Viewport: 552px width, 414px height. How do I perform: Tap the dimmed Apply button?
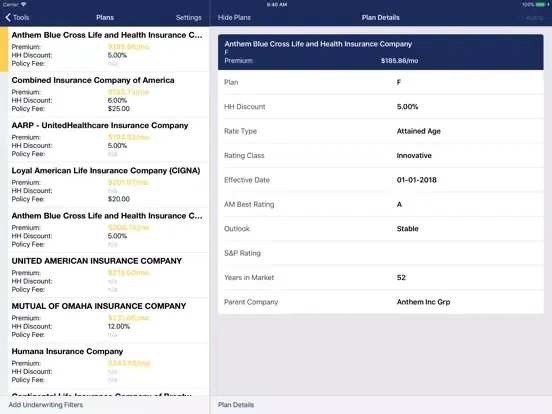pyautogui.click(x=534, y=18)
